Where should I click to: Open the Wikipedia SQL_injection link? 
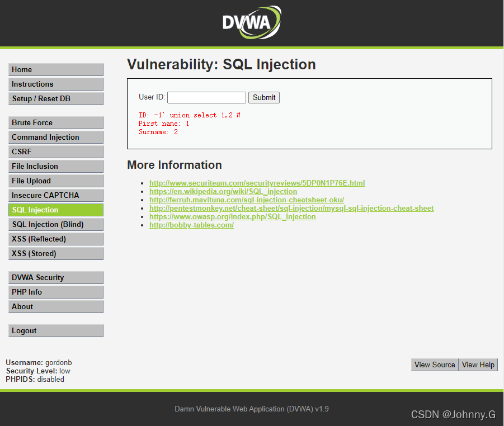(223, 191)
